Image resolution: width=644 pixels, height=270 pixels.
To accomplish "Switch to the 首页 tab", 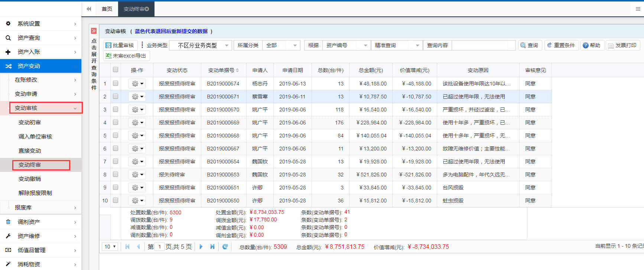I will click(107, 9).
